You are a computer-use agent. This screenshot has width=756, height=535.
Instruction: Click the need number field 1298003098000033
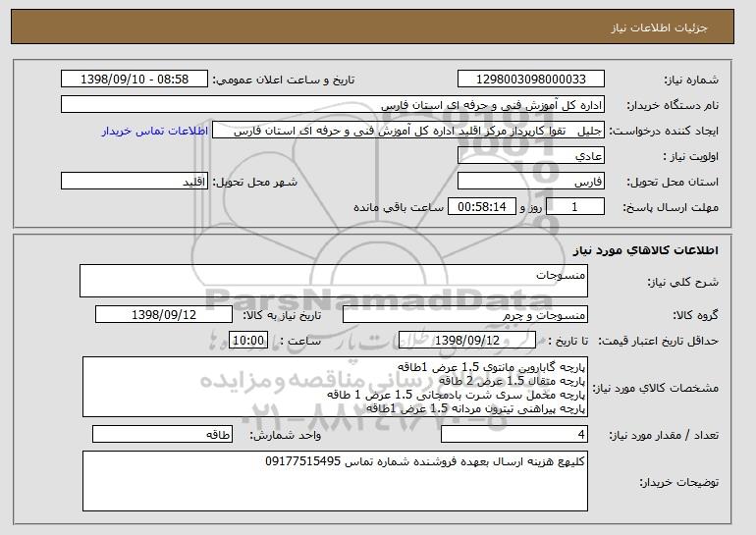click(531, 80)
